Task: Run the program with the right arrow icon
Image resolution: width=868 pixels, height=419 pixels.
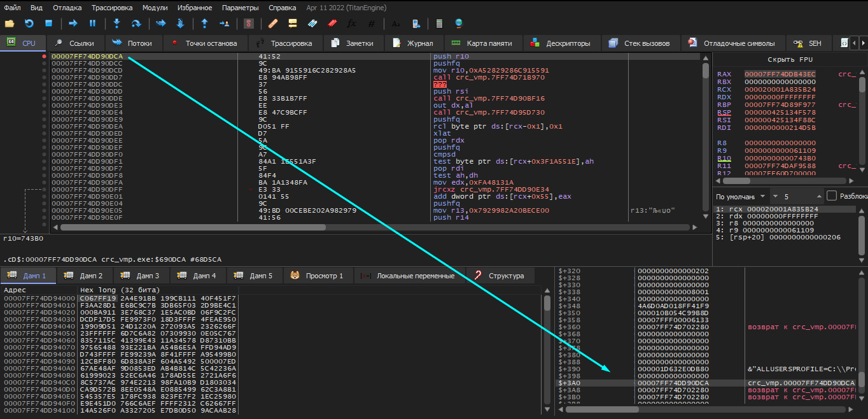Action: tap(73, 24)
